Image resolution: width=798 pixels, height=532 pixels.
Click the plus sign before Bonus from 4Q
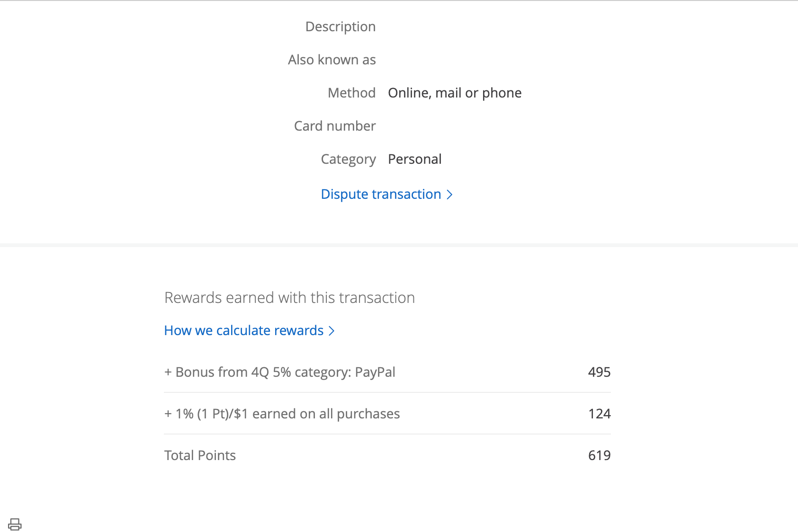click(168, 372)
